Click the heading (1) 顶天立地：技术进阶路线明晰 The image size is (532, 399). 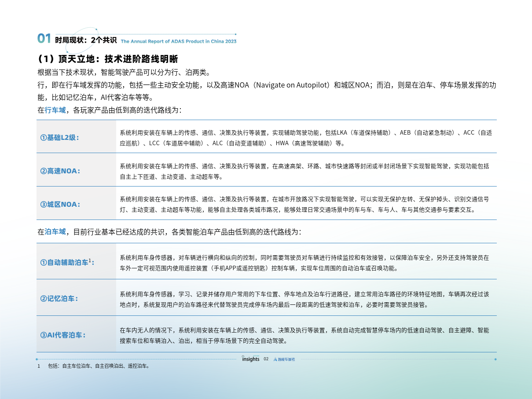(x=108, y=59)
